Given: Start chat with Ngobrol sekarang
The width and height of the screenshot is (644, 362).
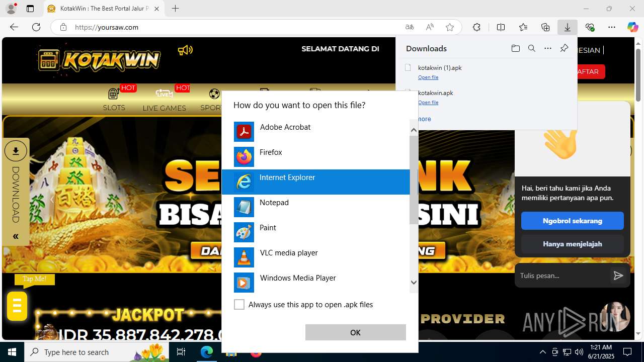Looking at the screenshot, I should pos(573,221).
